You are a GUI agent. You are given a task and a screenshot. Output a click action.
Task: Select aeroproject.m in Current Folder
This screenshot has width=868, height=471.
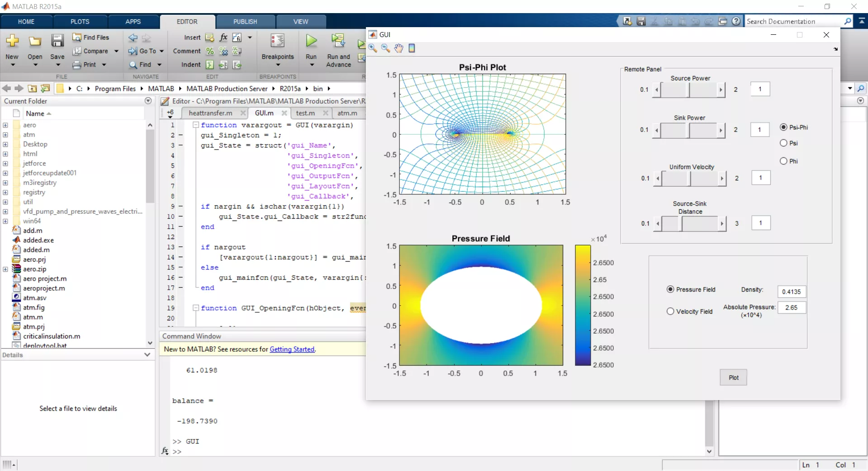click(44, 288)
